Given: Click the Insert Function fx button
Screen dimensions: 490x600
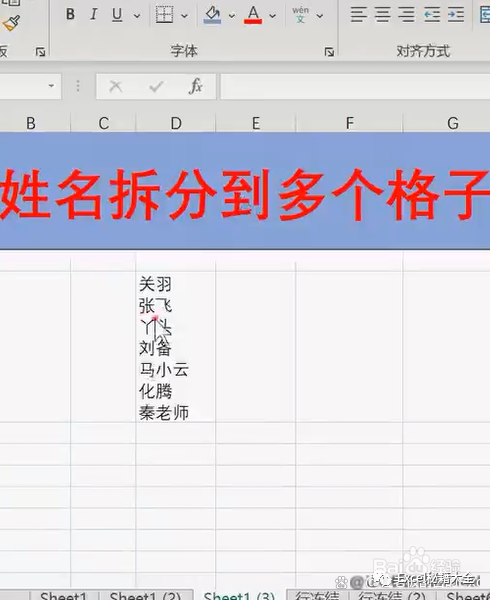Looking at the screenshot, I should point(195,86).
